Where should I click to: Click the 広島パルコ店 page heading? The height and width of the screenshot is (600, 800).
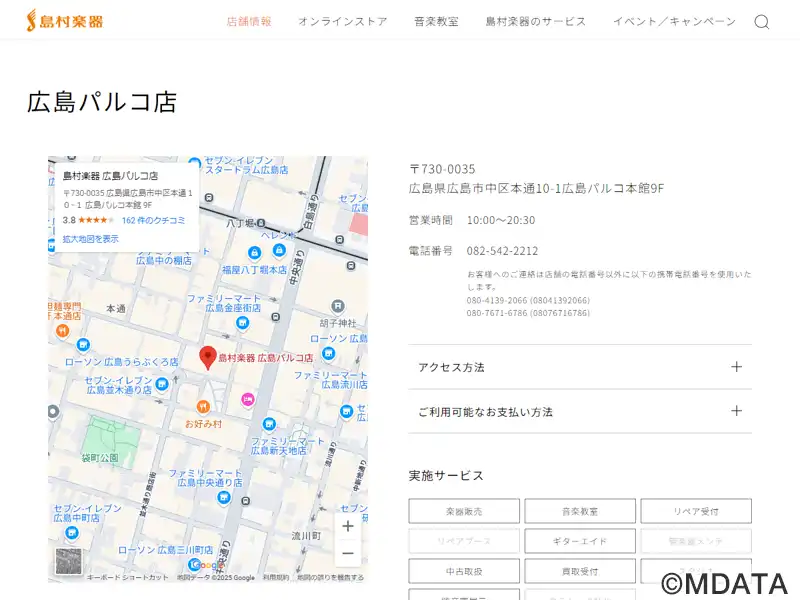click(102, 102)
